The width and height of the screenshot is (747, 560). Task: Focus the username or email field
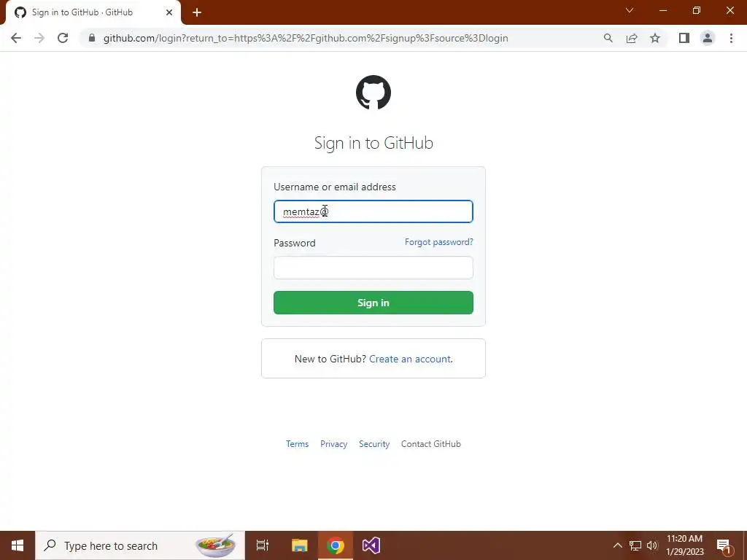click(373, 211)
